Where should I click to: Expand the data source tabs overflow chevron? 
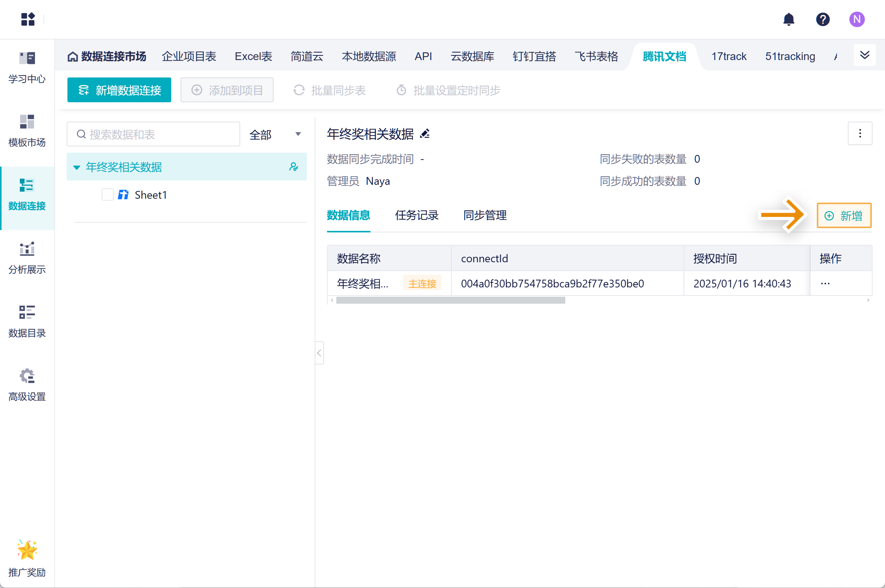pyautogui.click(x=864, y=55)
